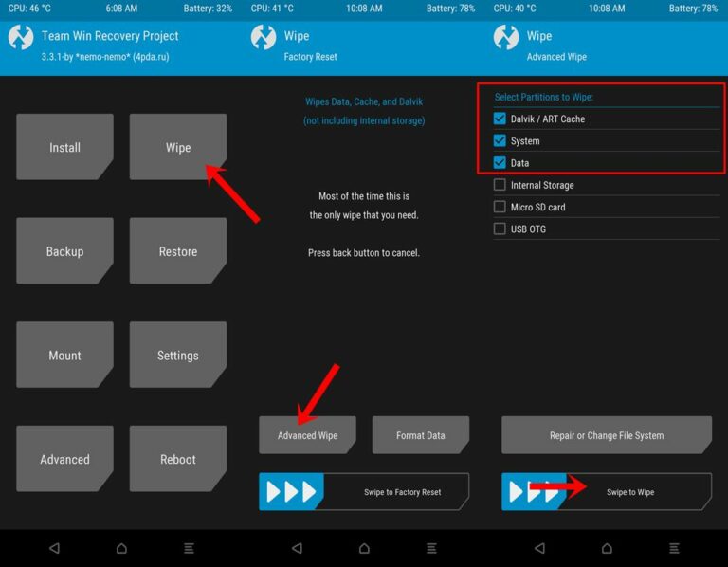Uncheck the Dalvik / ART Cache partition

(500, 119)
